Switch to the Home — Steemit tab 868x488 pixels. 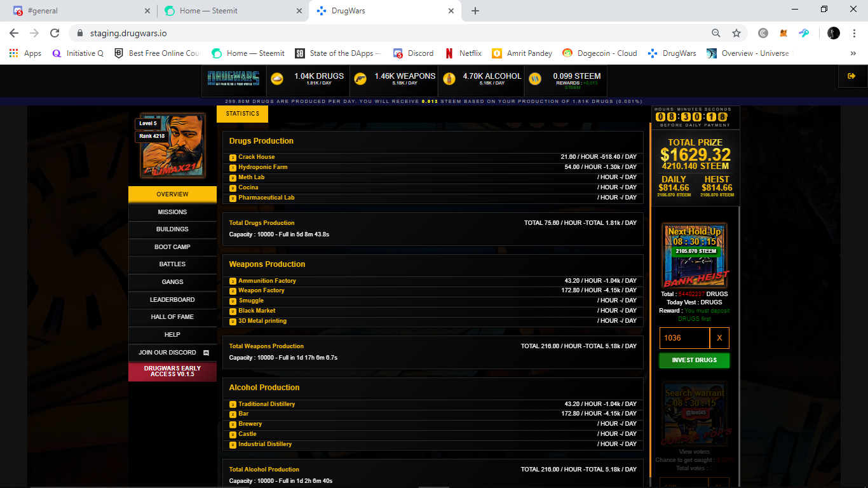pyautogui.click(x=229, y=10)
